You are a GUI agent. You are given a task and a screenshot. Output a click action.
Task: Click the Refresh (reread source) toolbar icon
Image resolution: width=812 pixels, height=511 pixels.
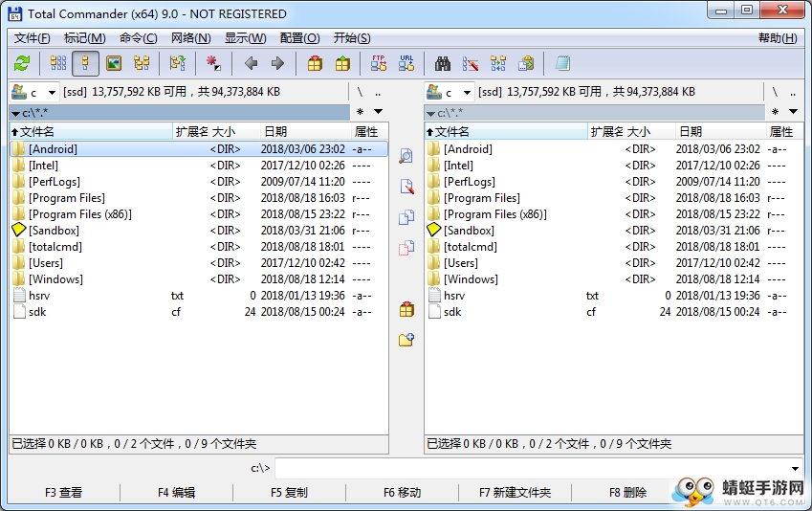(x=22, y=64)
